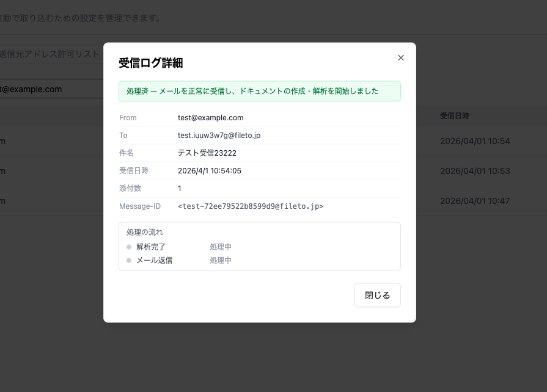This screenshot has height=392, width=547.
Task: Close the 受信ログ詳細 dialog with X icon
Action: point(401,58)
